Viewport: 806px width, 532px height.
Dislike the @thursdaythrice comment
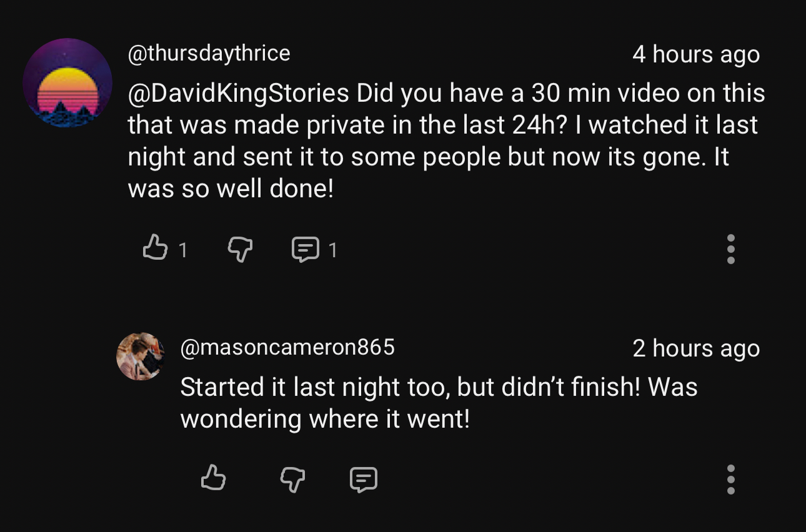click(240, 250)
